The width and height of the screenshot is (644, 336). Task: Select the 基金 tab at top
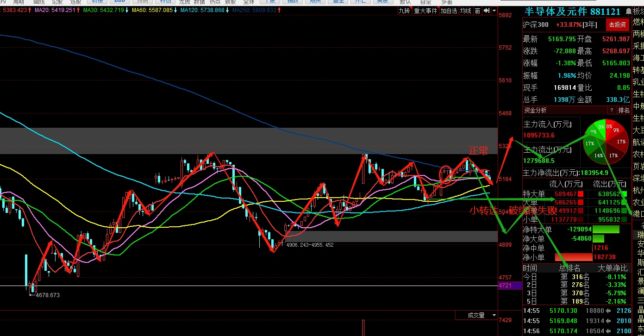[338, 2]
